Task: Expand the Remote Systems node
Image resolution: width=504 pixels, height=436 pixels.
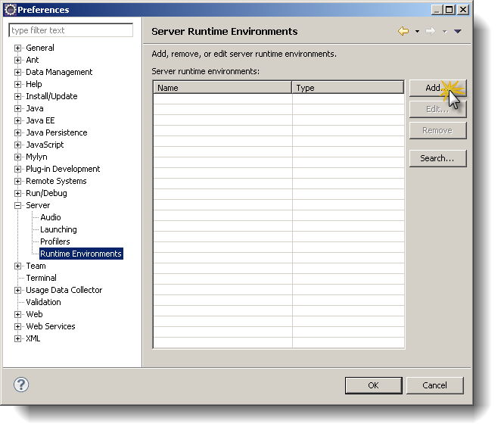Action: (x=17, y=181)
